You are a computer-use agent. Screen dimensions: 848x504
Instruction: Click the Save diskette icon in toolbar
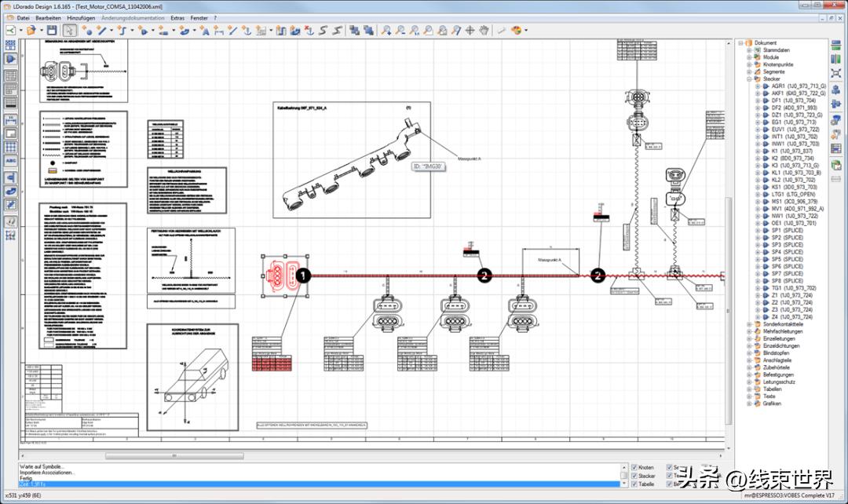pyautogui.click(x=52, y=31)
